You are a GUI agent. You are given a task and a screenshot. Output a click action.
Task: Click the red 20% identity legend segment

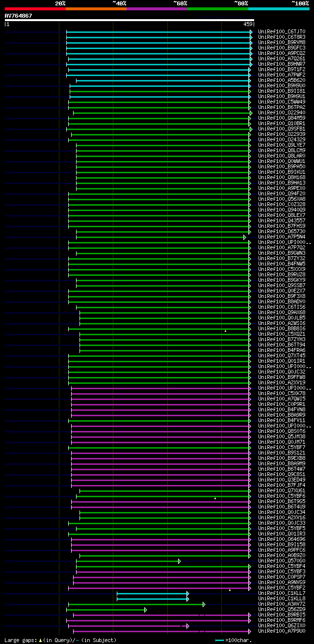pos(35,9)
